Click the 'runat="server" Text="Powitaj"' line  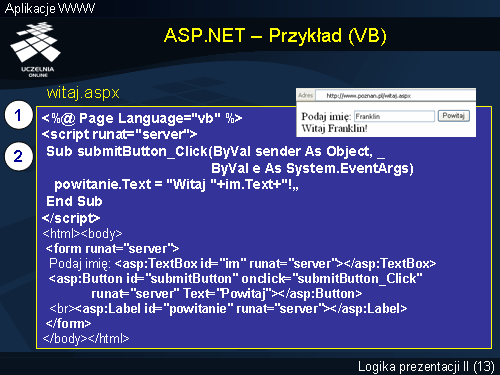tap(226, 294)
